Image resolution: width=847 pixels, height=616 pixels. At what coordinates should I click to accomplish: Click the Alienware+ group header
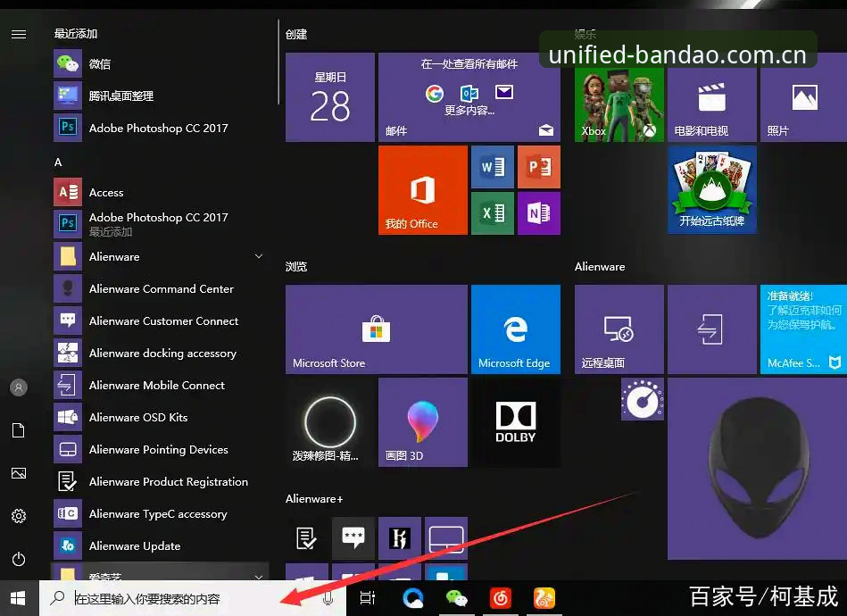click(314, 499)
